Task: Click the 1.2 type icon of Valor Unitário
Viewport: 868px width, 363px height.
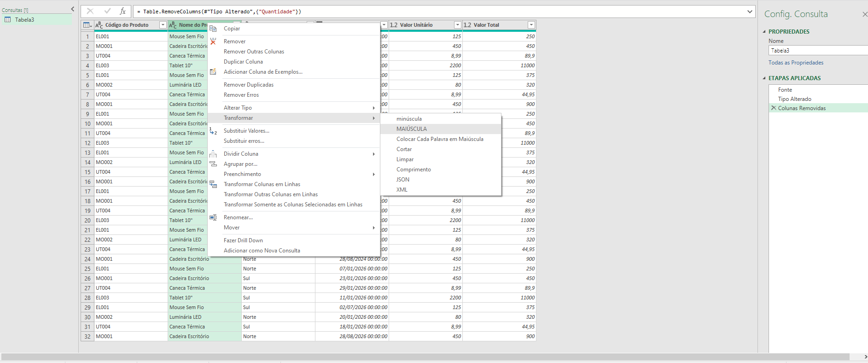Action: point(394,25)
